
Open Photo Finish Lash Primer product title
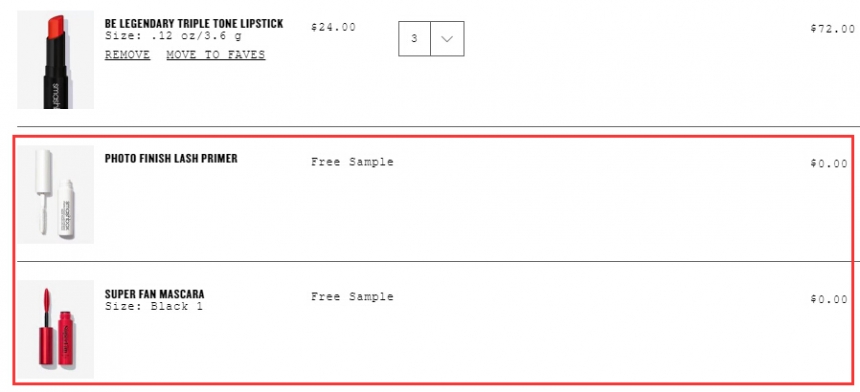coord(171,158)
